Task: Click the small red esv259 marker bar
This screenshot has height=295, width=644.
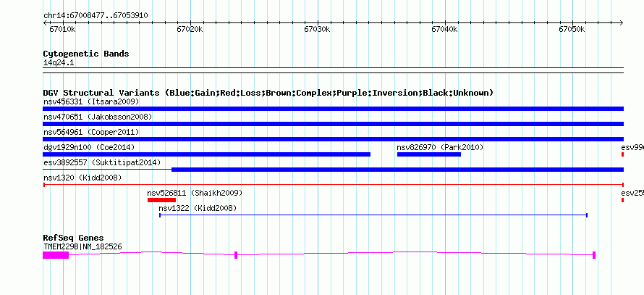Action: point(622,200)
